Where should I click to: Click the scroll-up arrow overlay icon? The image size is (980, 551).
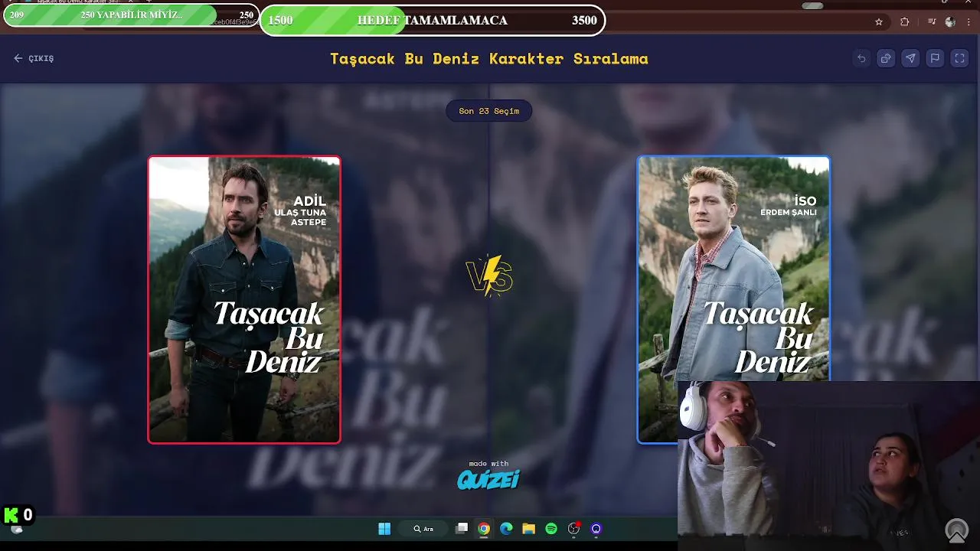click(x=956, y=530)
